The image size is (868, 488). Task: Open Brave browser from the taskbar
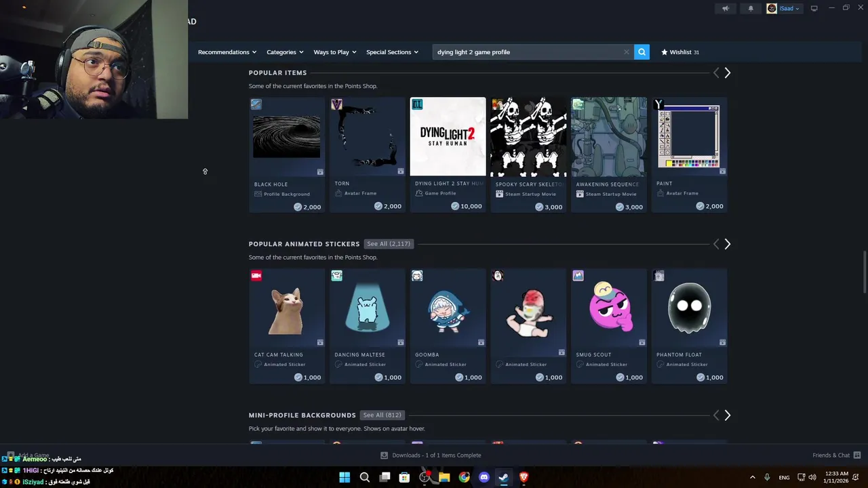pyautogui.click(x=524, y=477)
